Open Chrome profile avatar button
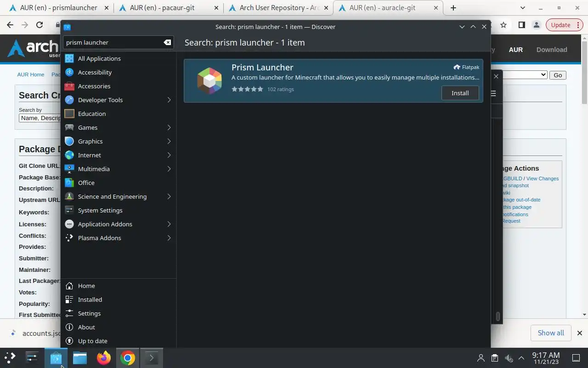 pos(536,25)
